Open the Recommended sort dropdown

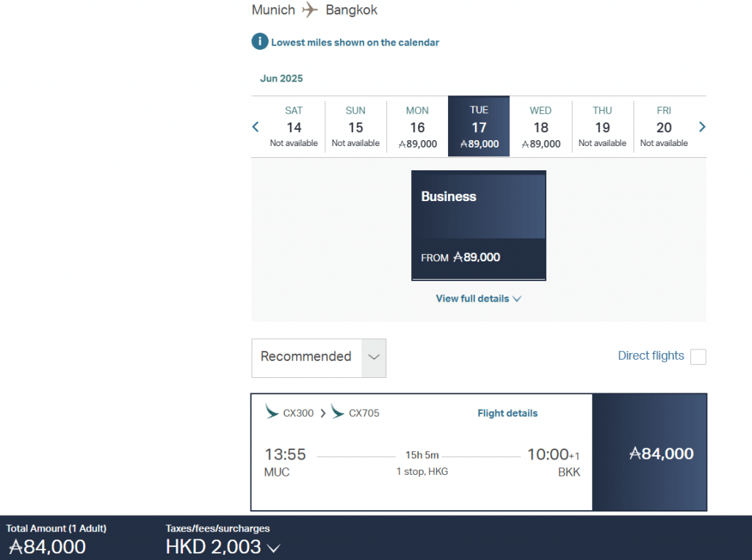tap(318, 357)
